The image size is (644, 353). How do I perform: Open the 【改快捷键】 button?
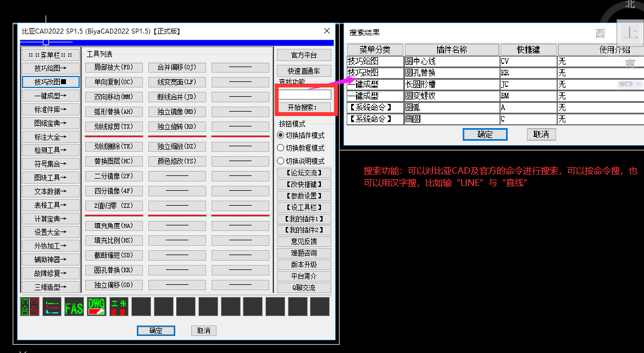coord(304,184)
